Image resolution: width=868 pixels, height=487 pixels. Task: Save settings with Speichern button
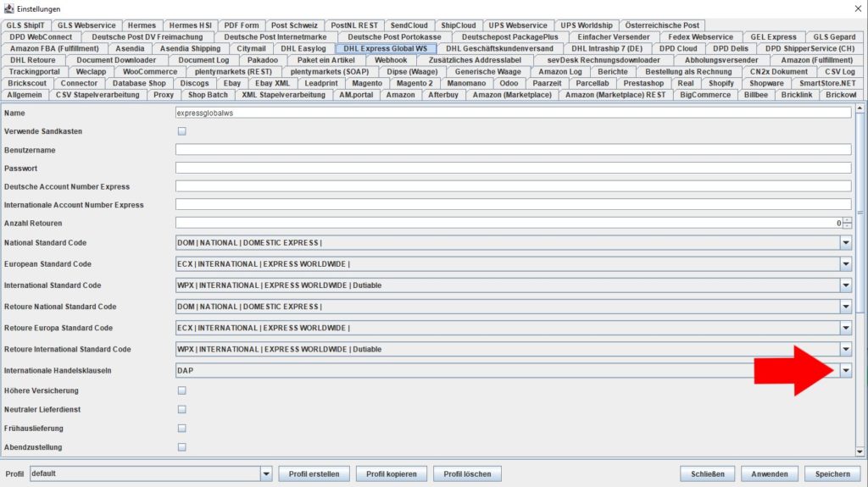832,473
